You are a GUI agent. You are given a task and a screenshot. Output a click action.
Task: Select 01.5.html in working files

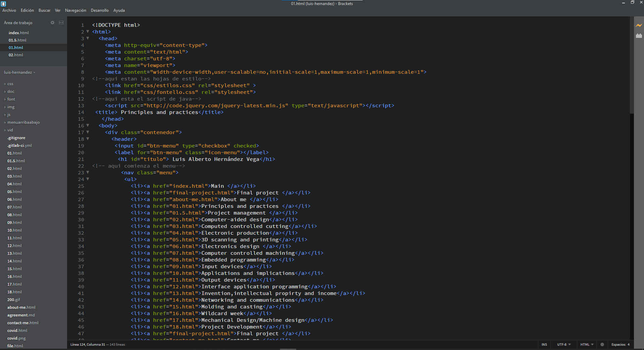[17, 40]
